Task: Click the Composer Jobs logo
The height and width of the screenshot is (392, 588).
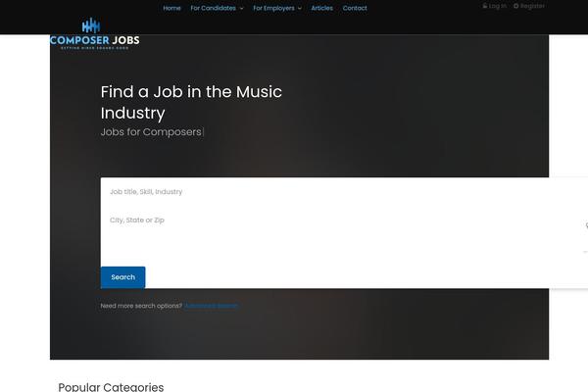Action: [x=94, y=33]
